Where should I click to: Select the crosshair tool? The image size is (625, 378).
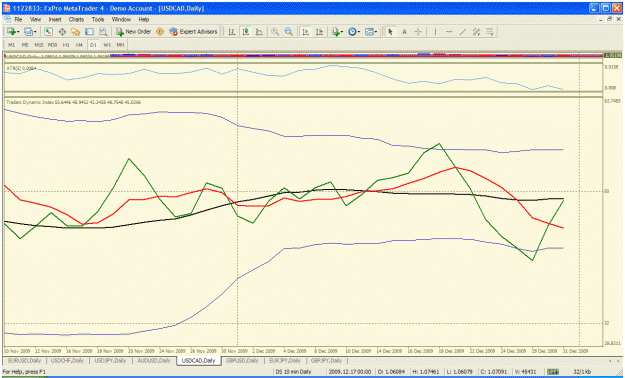[x=418, y=32]
